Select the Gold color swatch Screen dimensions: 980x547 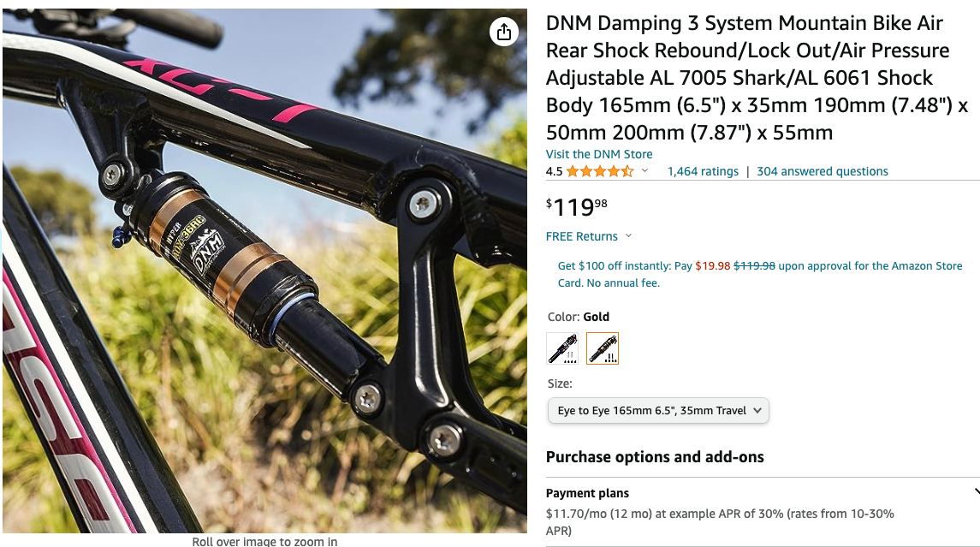tap(603, 348)
